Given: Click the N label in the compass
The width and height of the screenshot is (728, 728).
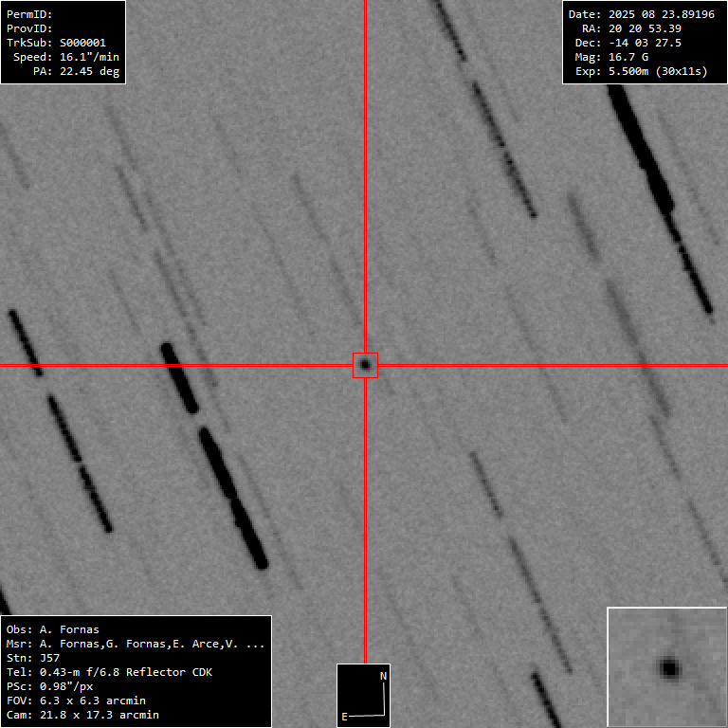Looking at the screenshot, I should [383, 676].
